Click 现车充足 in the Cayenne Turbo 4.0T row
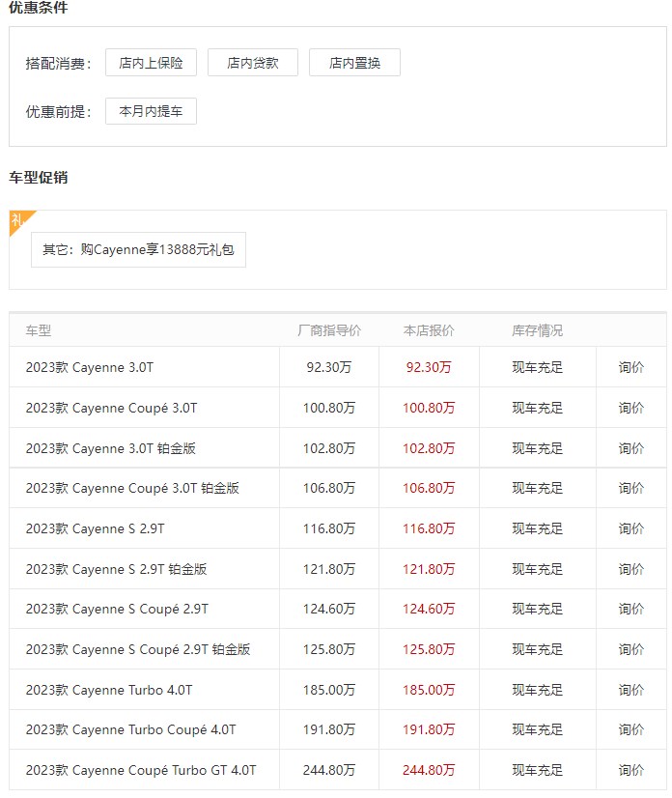Screen dimensions: 672x798 [x=537, y=690]
